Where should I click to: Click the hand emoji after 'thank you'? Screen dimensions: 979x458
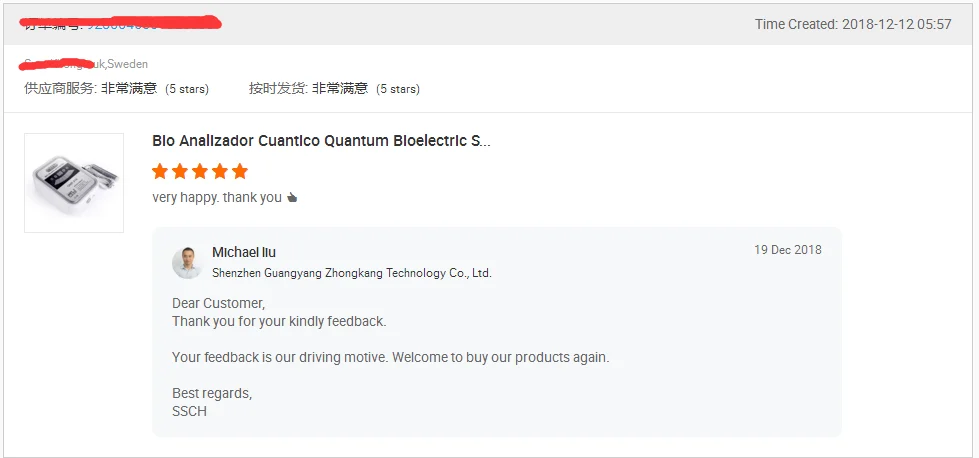pos(292,198)
